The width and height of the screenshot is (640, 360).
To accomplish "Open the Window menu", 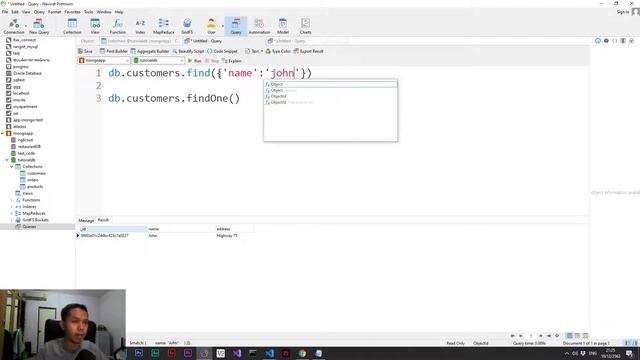I will coord(104,12).
